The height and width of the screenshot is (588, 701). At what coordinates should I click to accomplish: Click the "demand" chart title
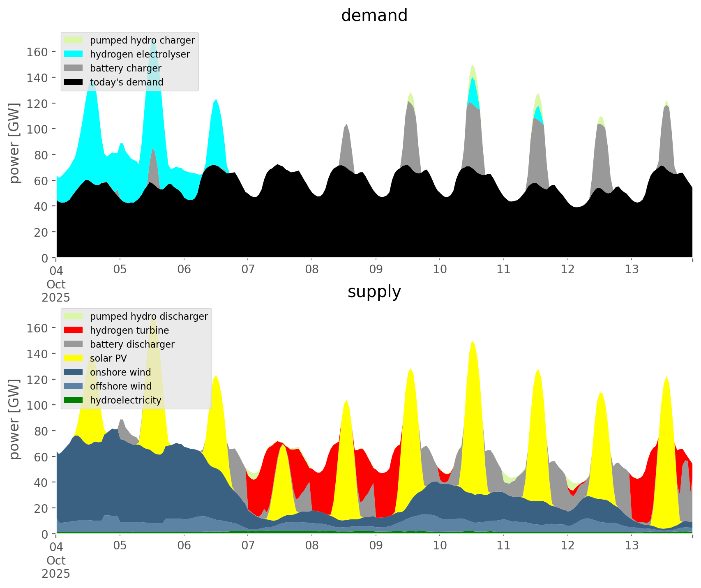tap(374, 16)
